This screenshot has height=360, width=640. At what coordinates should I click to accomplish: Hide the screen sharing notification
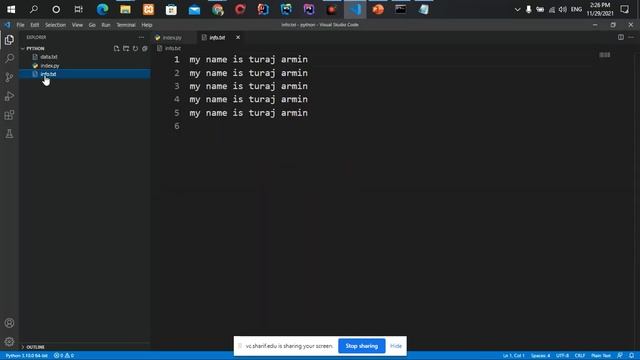click(396, 346)
